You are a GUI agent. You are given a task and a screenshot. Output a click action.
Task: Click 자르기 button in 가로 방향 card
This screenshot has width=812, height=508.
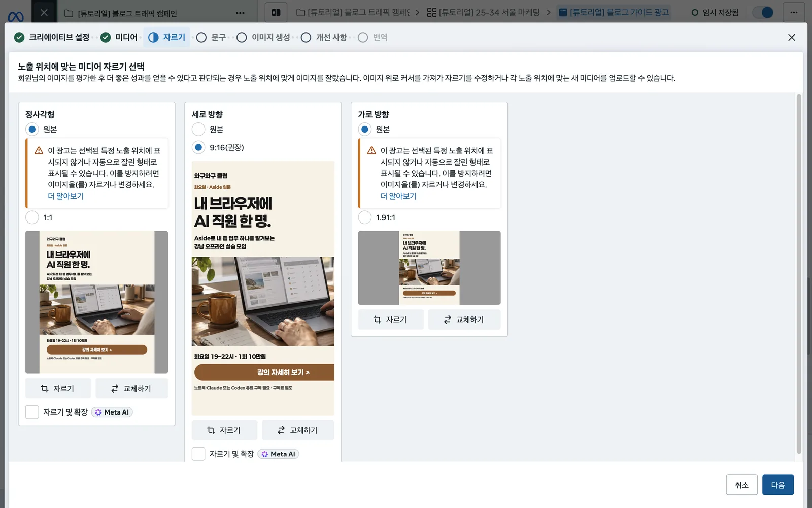(391, 320)
